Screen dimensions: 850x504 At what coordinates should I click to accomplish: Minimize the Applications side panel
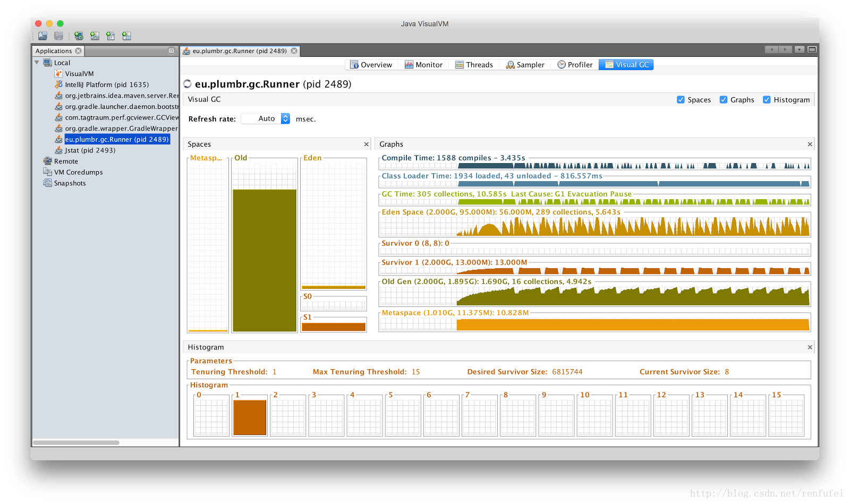171,51
